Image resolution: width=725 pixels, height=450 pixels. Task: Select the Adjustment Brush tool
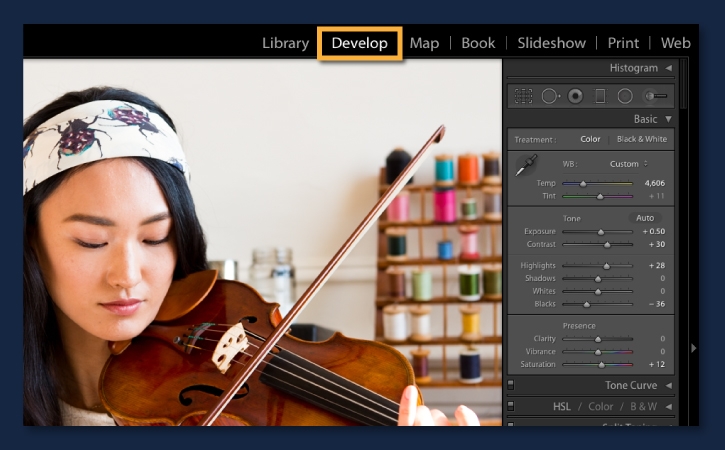click(x=656, y=96)
